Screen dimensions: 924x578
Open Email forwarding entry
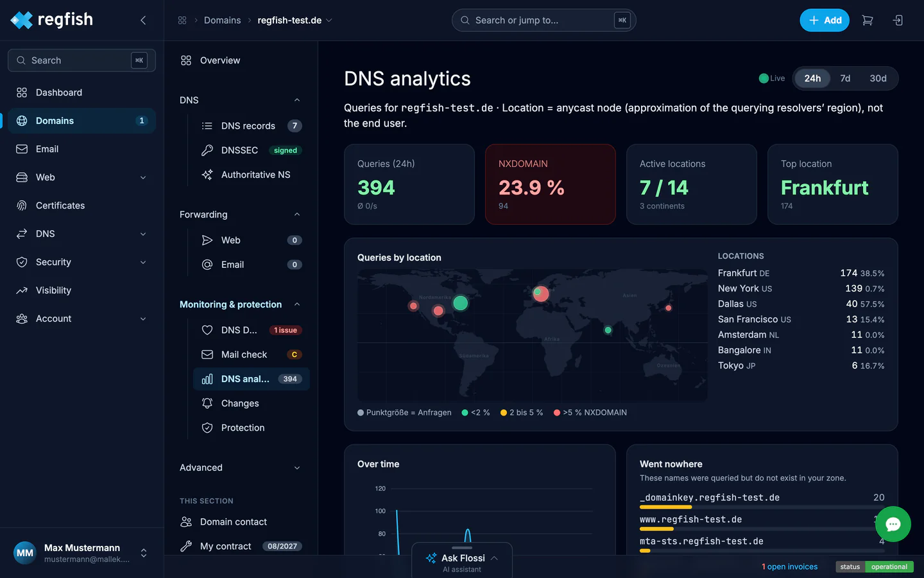pos(251,265)
